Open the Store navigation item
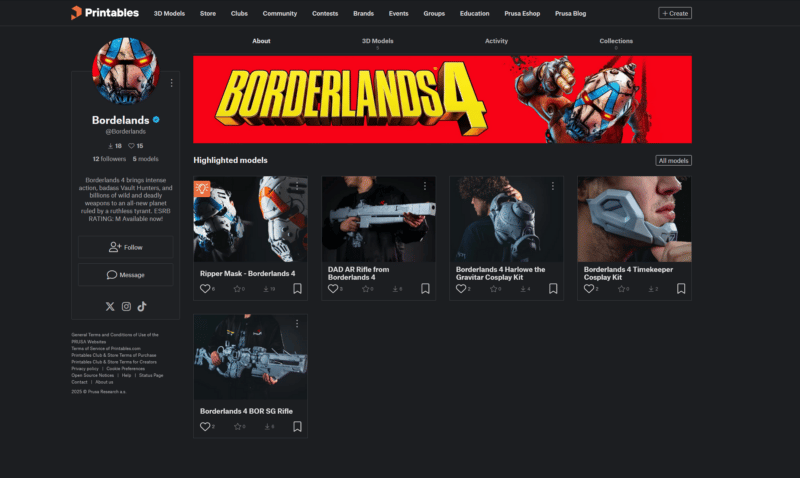The height and width of the screenshot is (478, 800). (208, 13)
